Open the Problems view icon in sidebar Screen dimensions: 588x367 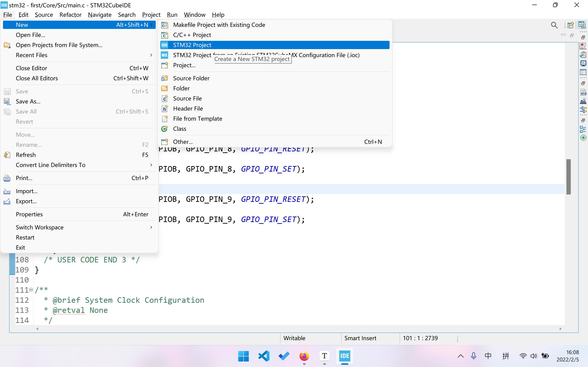tap(583, 46)
